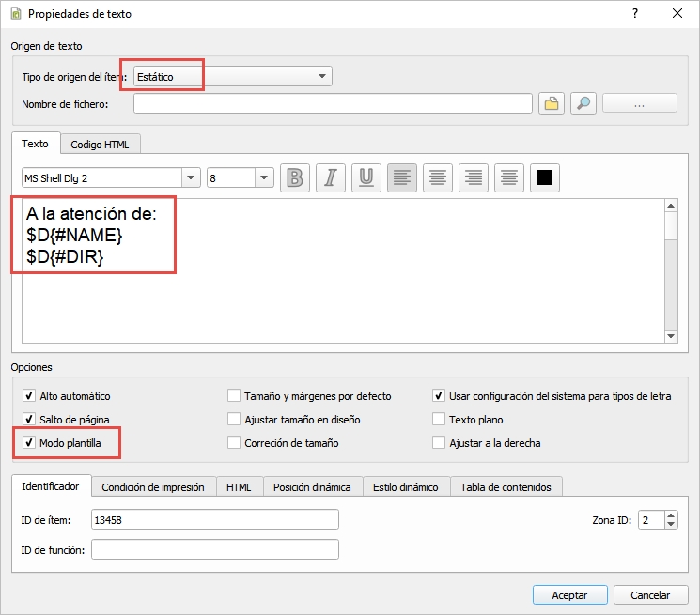Screen dimensions: 700x615
Task: Align text to the left
Action: pos(401,177)
